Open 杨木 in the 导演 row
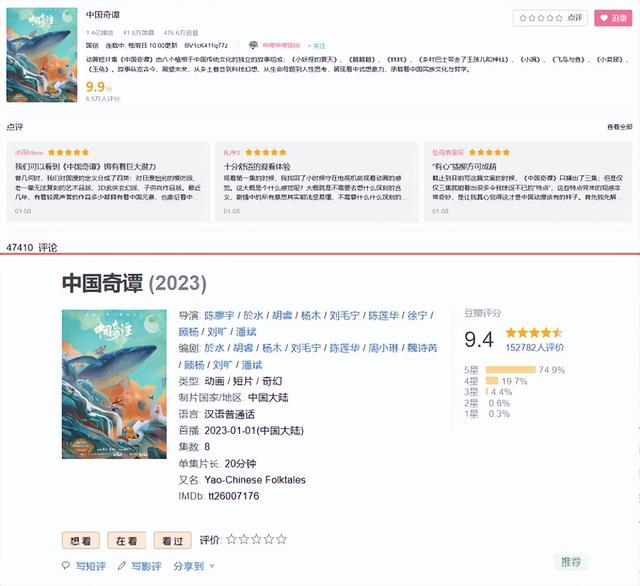 tap(311, 315)
